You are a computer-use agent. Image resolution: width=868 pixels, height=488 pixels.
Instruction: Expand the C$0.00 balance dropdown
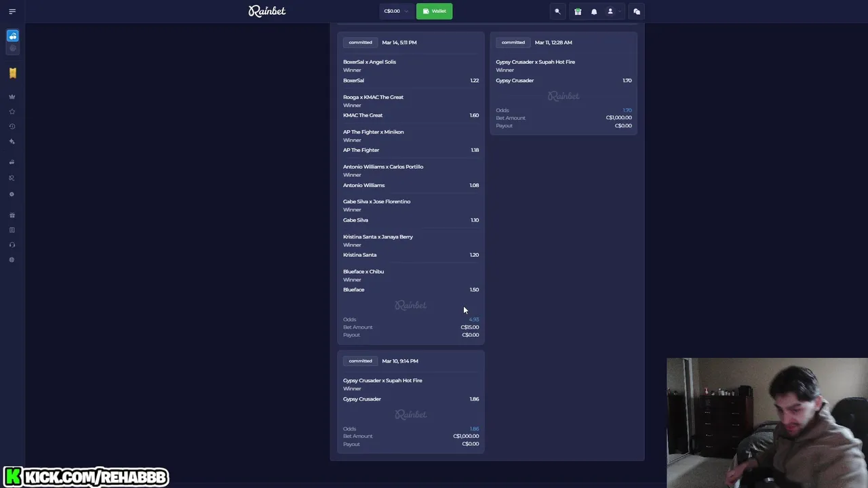click(x=396, y=11)
